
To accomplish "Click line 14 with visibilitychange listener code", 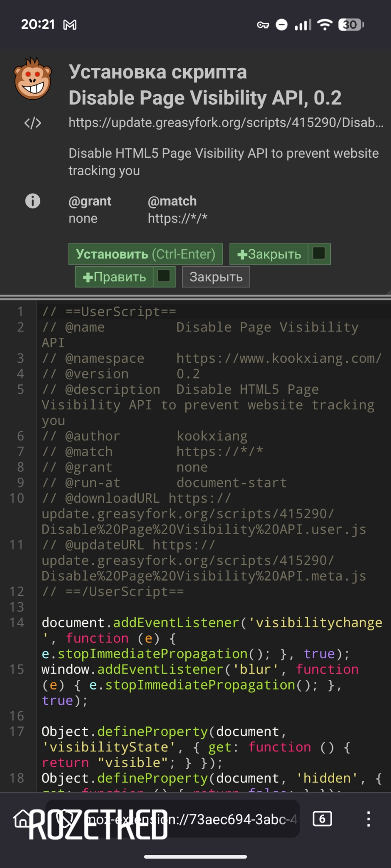I will (x=211, y=623).
